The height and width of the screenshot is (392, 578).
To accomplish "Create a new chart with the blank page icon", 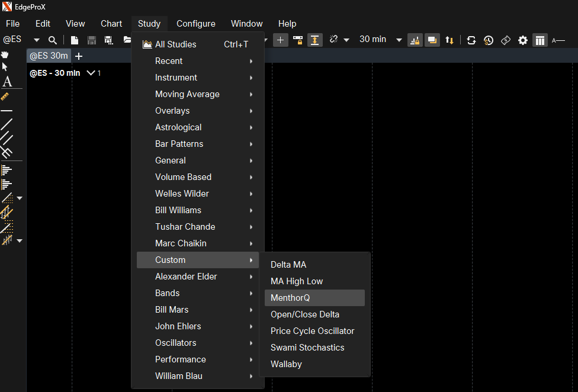I will (x=73, y=40).
